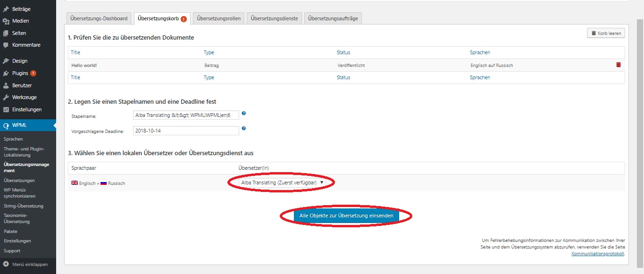Open String-Übersetzung in WPML submenu
Image resolution: width=644 pixels, height=274 pixels.
tap(24, 206)
